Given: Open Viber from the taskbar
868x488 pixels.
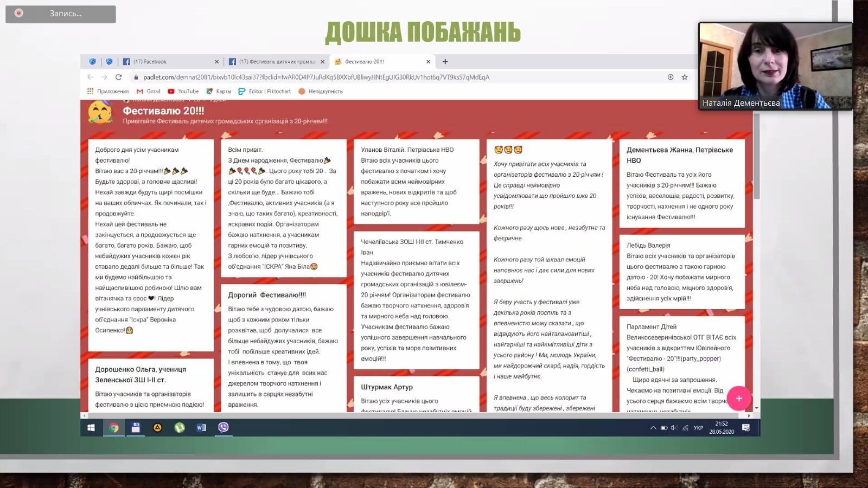Looking at the screenshot, I should point(223,427).
